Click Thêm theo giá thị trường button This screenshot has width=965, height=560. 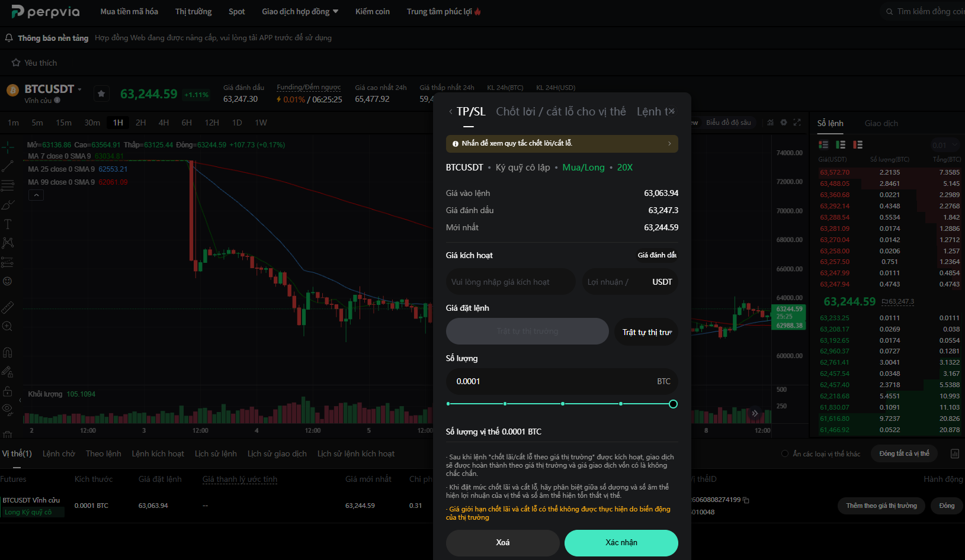tap(881, 506)
